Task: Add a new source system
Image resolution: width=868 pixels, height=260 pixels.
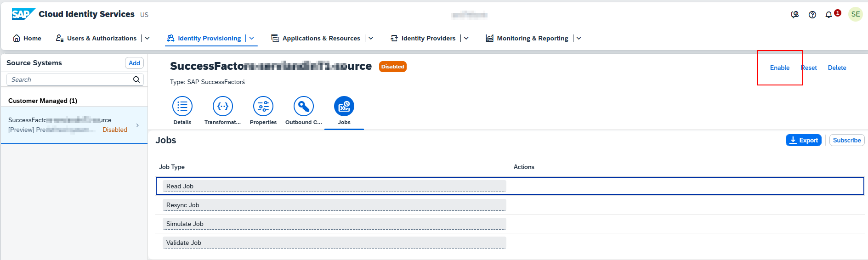Action: (x=134, y=63)
